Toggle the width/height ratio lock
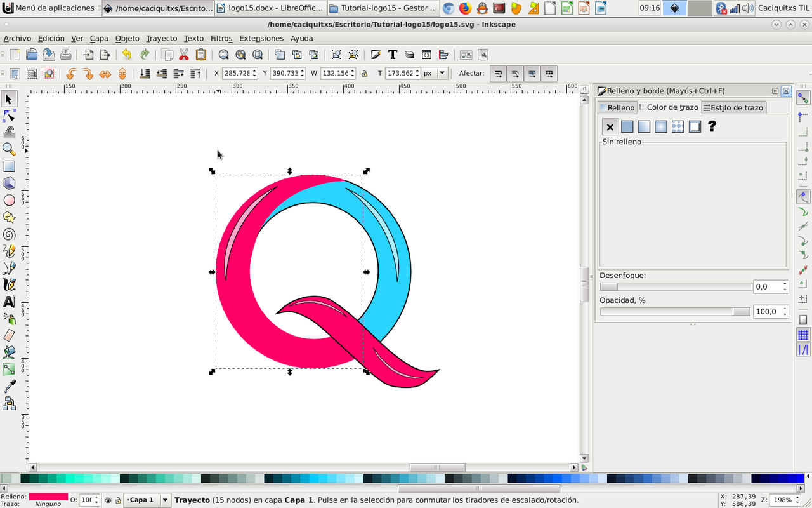Screen dimensions: 812x508 [364, 74]
